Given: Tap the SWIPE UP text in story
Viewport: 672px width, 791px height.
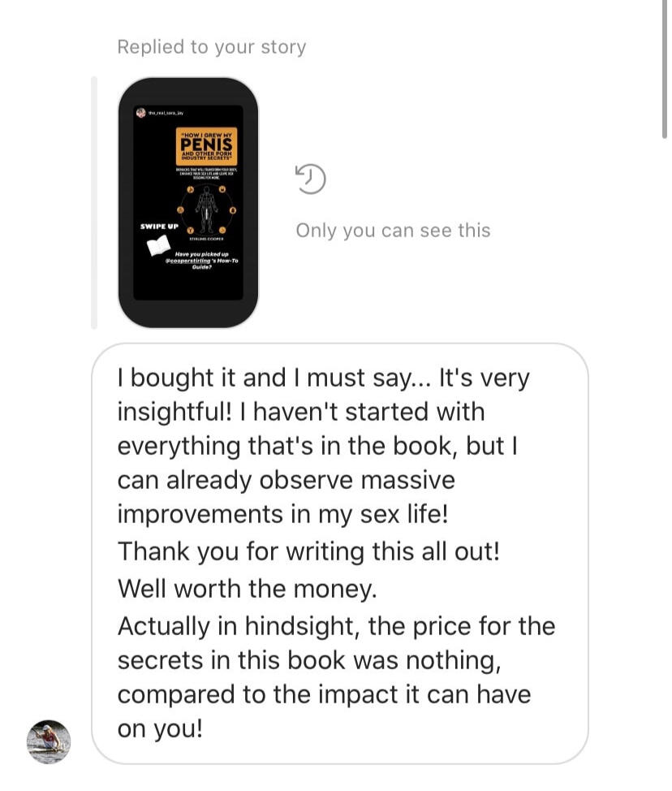Looking at the screenshot, I should (160, 227).
